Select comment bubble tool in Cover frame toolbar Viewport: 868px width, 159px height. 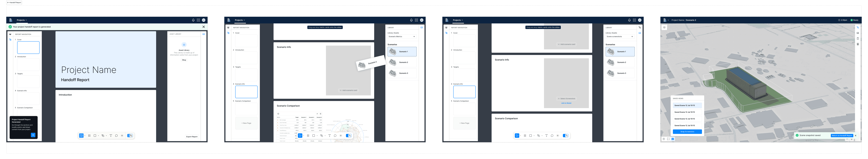click(x=116, y=135)
